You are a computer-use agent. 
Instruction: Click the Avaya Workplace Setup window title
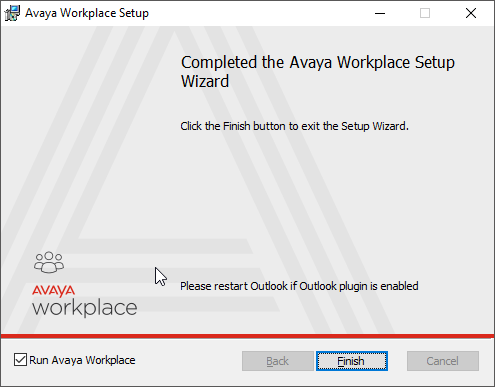[87, 13]
